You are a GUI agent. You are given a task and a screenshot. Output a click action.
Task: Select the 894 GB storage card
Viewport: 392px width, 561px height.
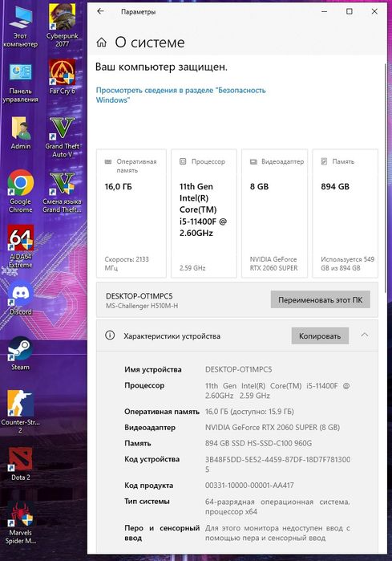(346, 213)
